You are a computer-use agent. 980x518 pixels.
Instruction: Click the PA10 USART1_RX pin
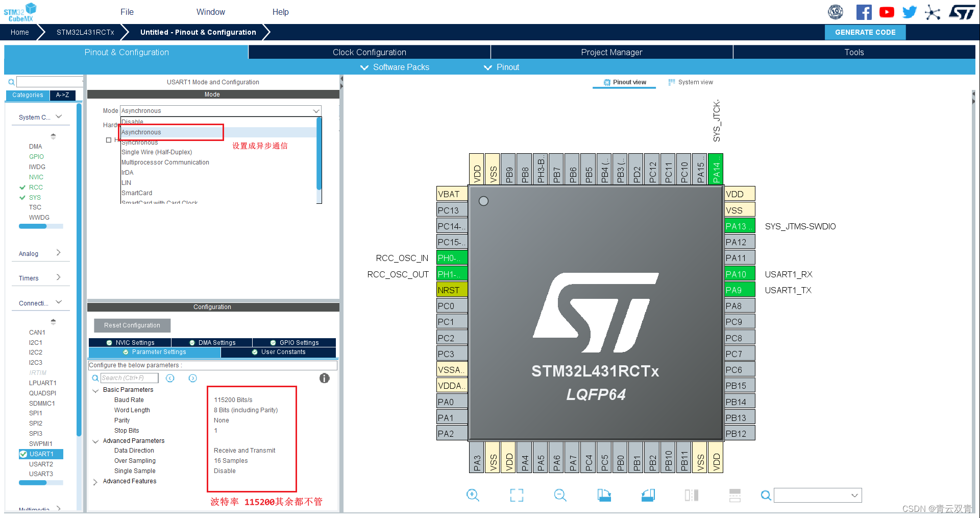point(740,274)
